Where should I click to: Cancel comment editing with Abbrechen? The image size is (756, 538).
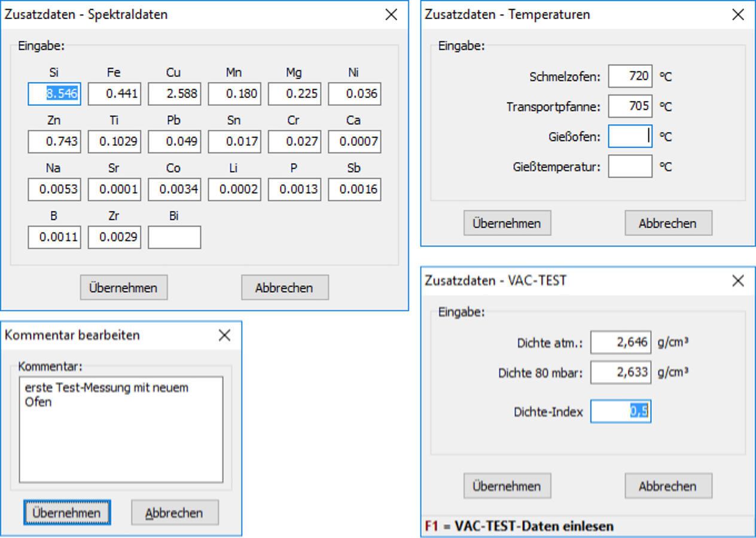174,513
